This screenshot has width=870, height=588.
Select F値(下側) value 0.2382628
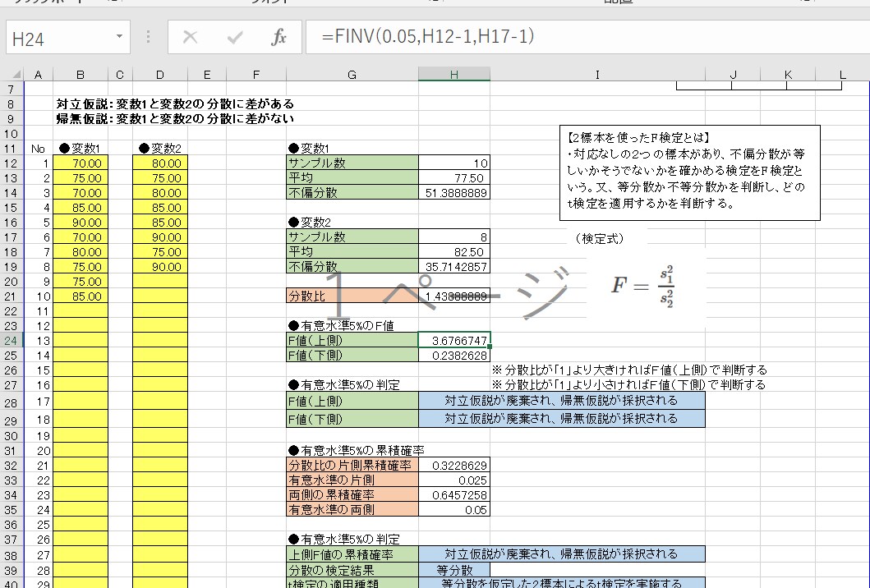453,356
